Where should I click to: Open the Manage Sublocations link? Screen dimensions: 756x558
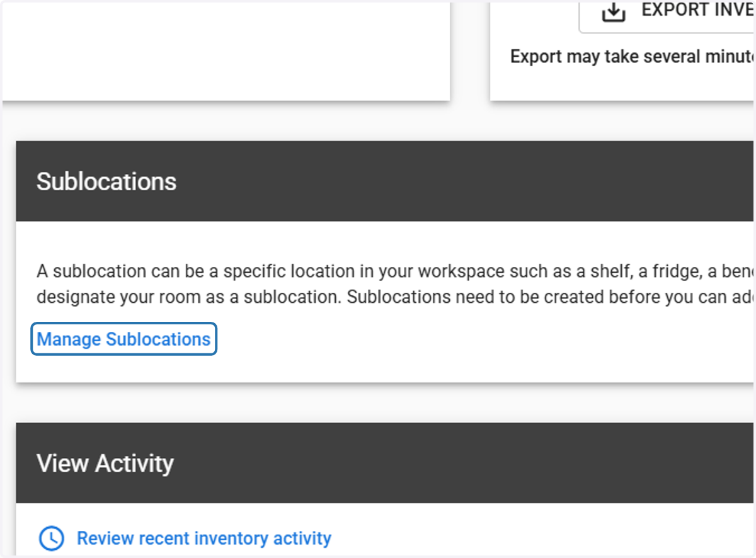(123, 339)
